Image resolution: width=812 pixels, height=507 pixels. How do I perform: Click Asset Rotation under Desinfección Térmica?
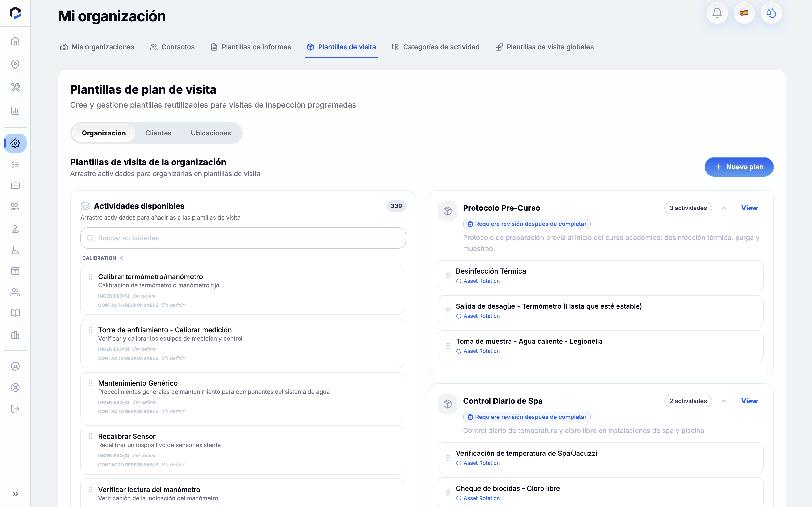tap(478, 281)
